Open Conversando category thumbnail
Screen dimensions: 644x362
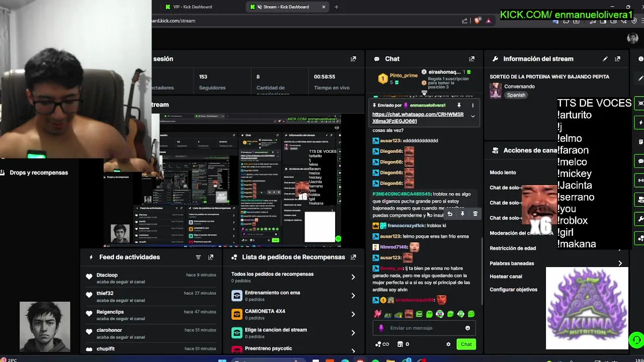tap(496, 90)
